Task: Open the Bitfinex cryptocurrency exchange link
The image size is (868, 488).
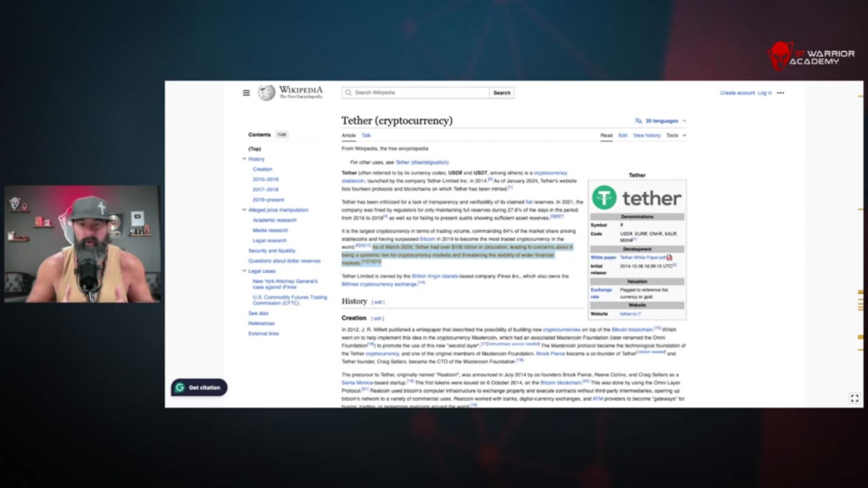Action: 379,284
